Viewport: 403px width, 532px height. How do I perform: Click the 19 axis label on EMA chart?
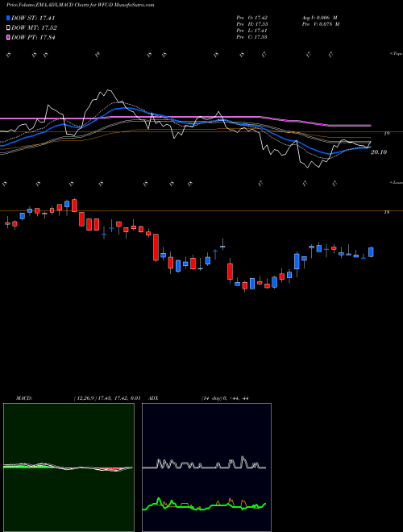pos(386,134)
